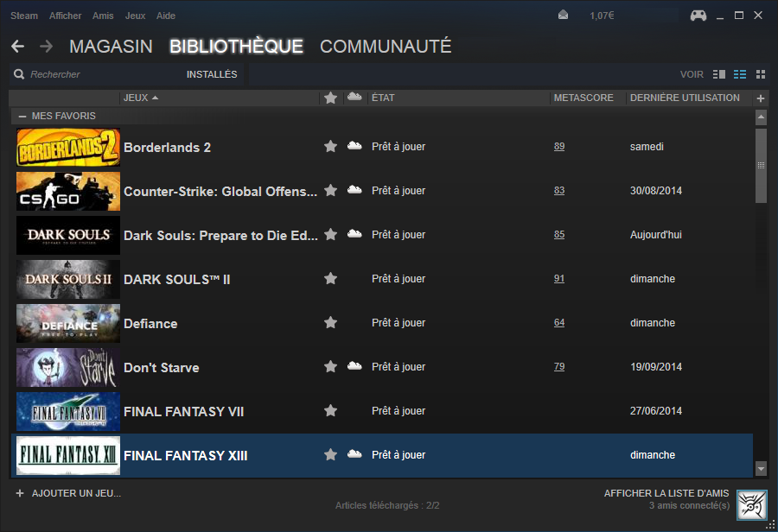
Task: Select DARK SOULS II banner thumbnail
Action: [x=68, y=279]
